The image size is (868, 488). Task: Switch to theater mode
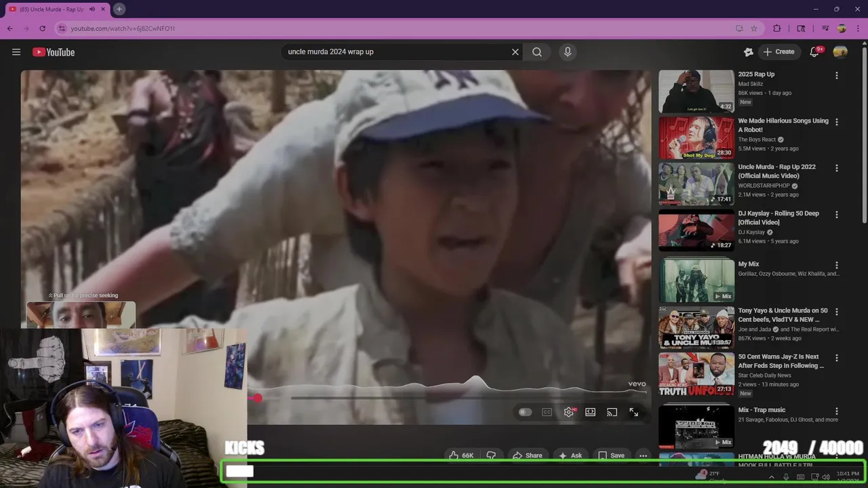pos(591,412)
